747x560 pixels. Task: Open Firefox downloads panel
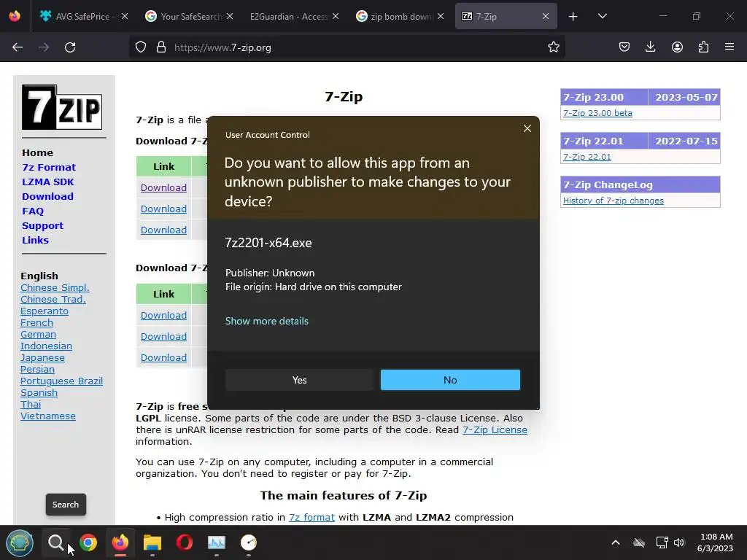[x=650, y=47]
